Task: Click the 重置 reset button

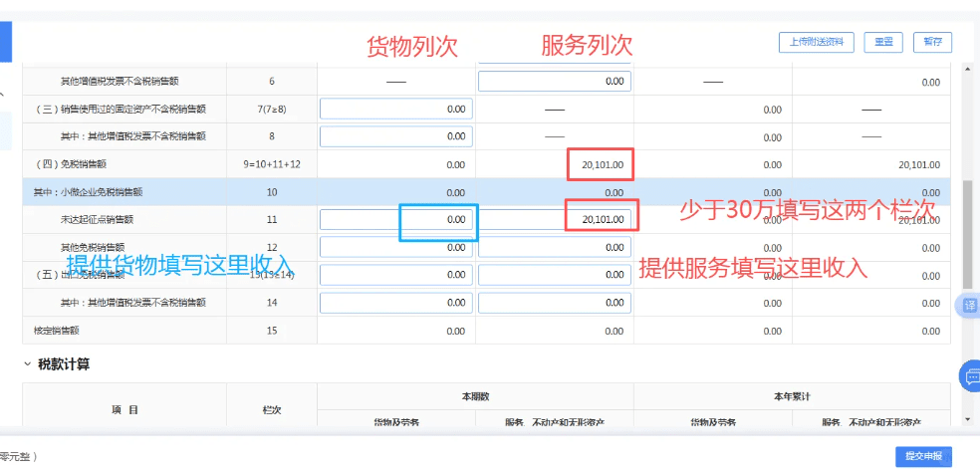Action: coord(883,42)
